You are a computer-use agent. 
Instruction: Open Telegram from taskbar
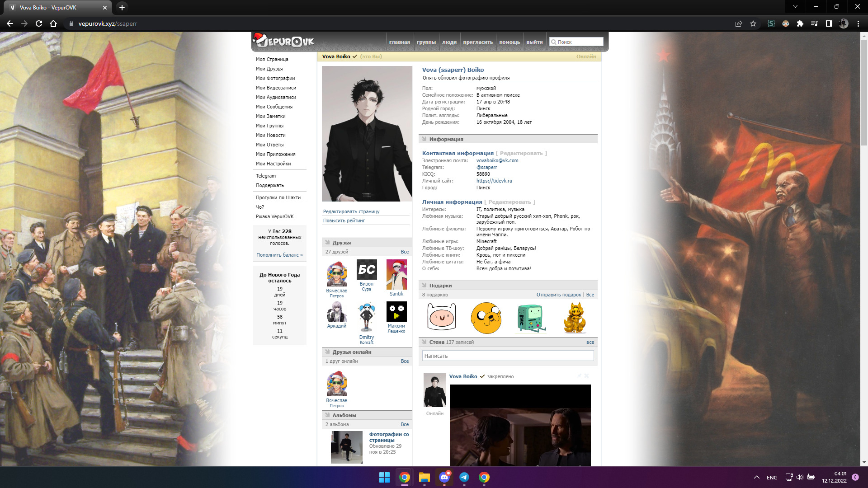point(464,477)
